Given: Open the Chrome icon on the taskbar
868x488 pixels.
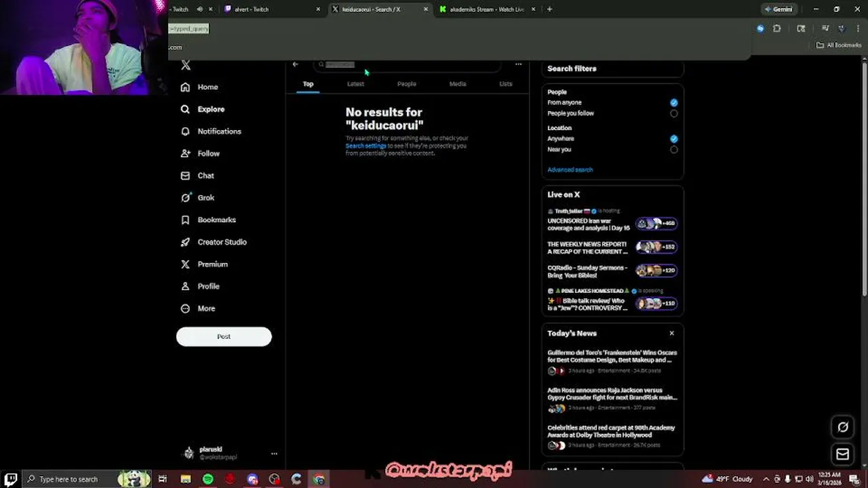Looking at the screenshot, I should click(319, 479).
